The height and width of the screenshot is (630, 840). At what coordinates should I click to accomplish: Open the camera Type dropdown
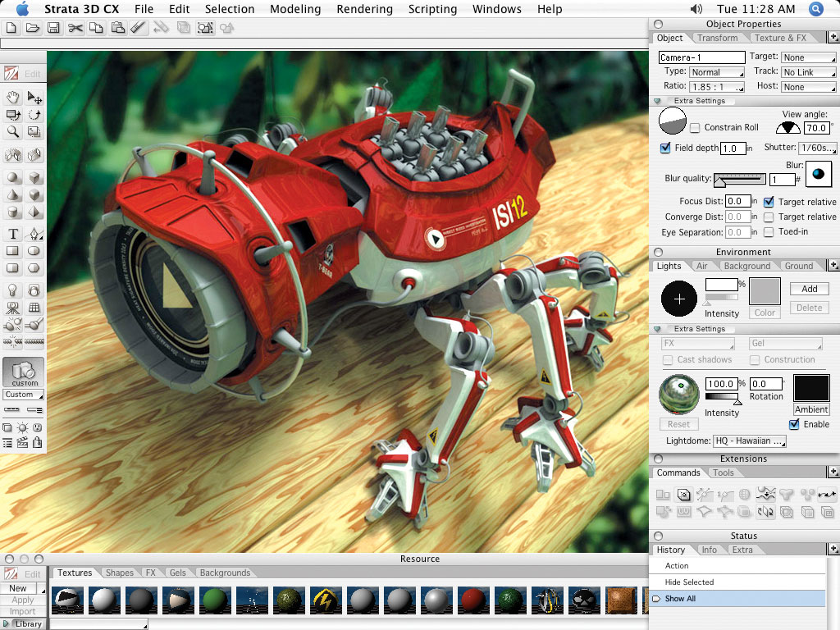(716, 72)
